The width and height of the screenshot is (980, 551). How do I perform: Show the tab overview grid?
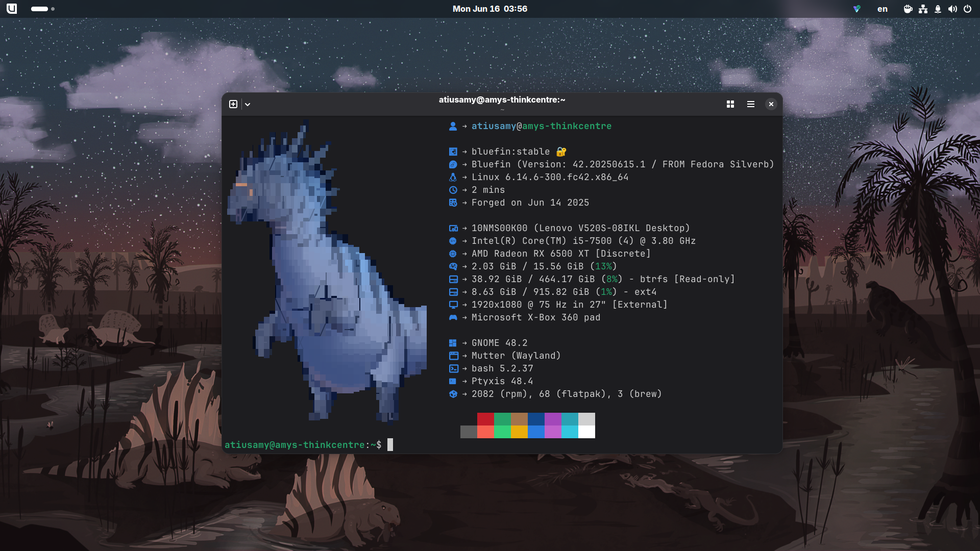[x=730, y=104]
